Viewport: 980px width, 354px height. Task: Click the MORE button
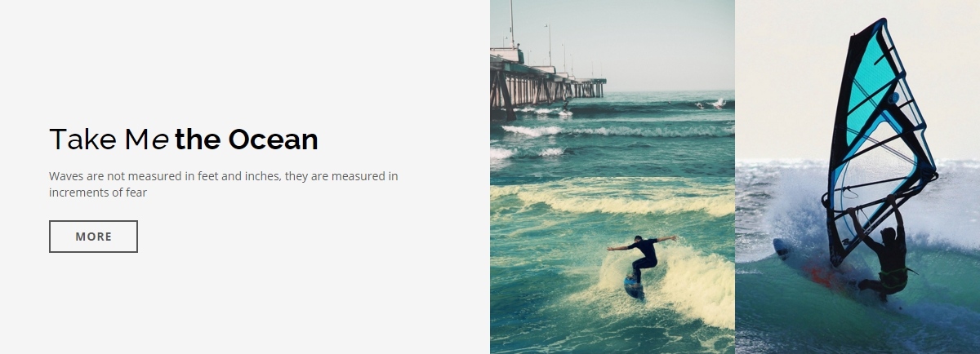coord(93,237)
